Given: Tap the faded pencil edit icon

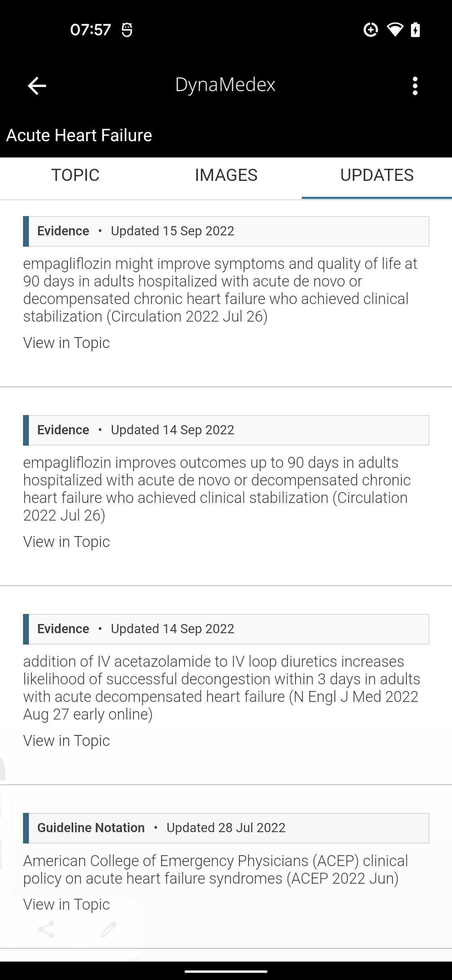Looking at the screenshot, I should (x=109, y=929).
